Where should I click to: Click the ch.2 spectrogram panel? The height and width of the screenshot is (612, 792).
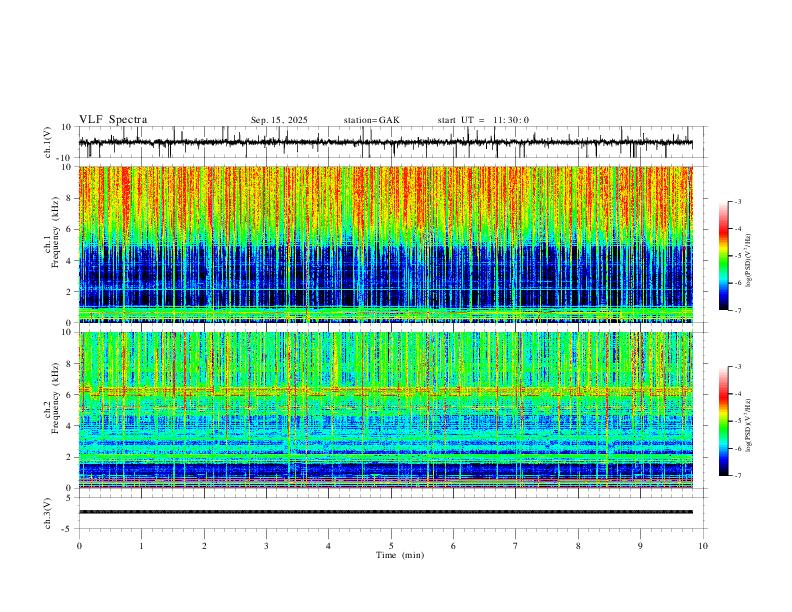[x=385, y=410]
